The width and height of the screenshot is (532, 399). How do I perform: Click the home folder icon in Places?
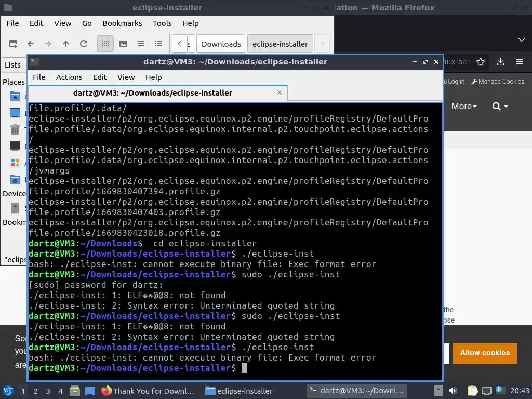(15, 96)
